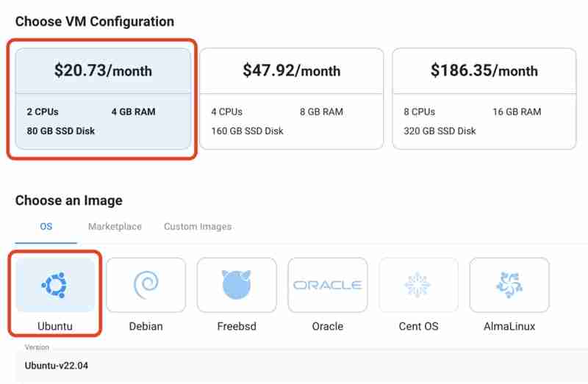Select the AlmaLinux logo icon
Image resolution: width=588 pixels, height=384 pixels.
(509, 284)
